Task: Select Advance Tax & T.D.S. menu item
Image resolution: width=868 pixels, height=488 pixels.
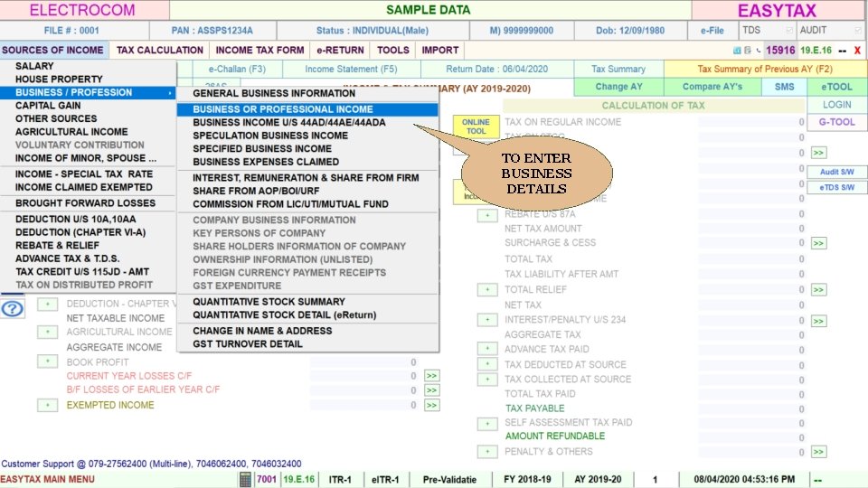Action: pyautogui.click(x=88, y=259)
